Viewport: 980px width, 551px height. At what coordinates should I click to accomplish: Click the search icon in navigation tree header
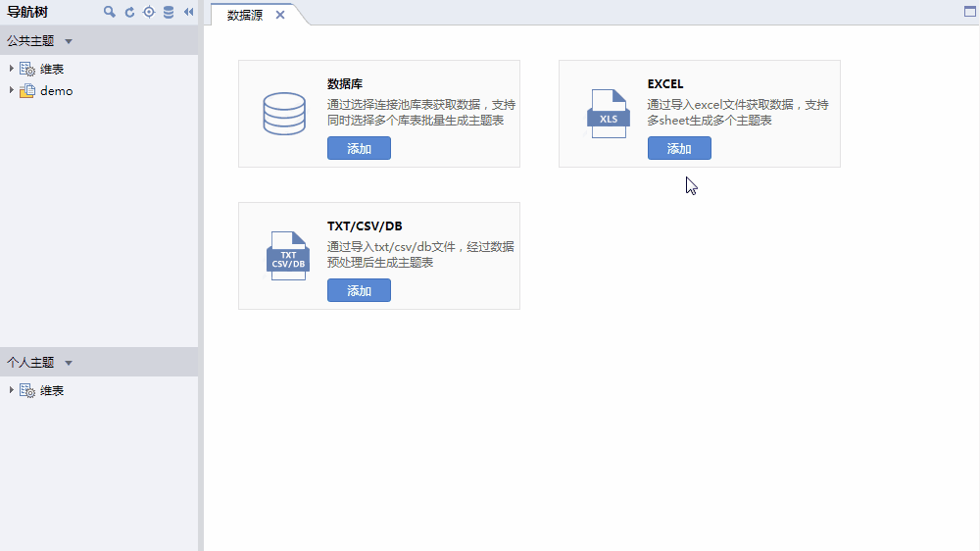(x=110, y=12)
